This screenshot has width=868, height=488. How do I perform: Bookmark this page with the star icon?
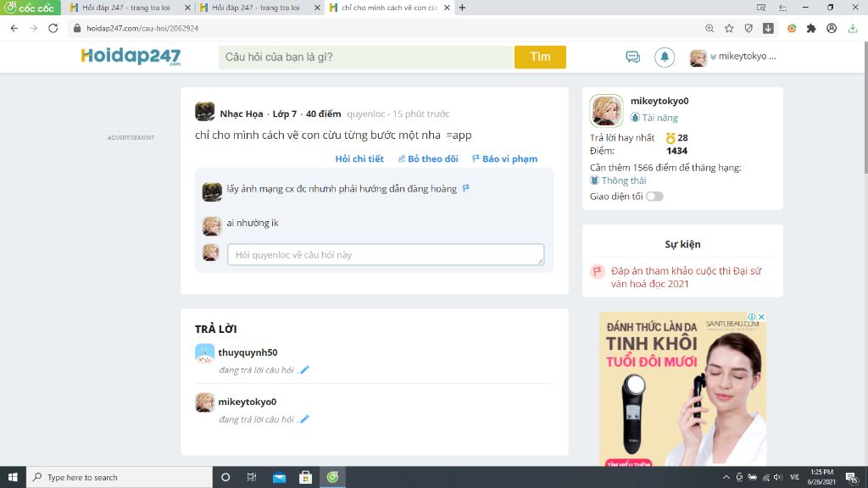point(729,28)
